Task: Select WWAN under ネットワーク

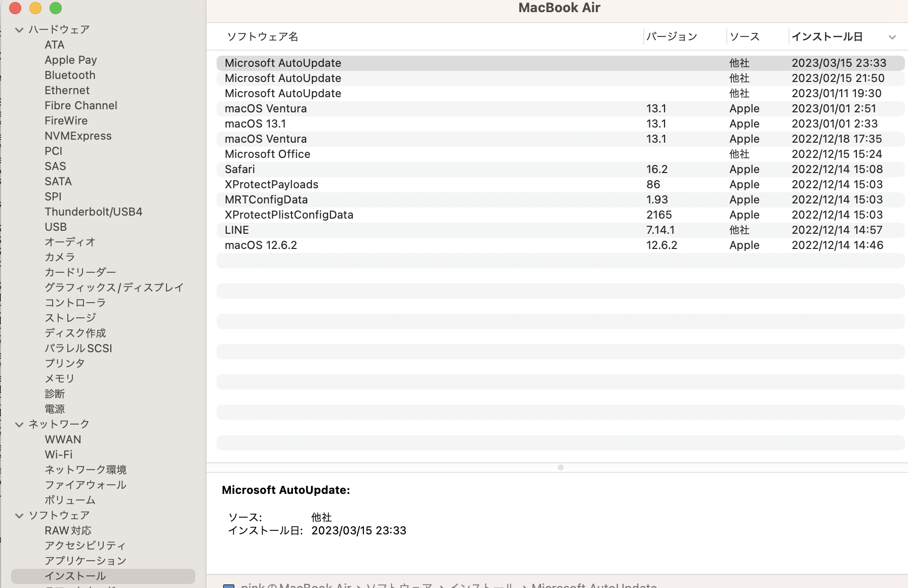Action: (63, 440)
